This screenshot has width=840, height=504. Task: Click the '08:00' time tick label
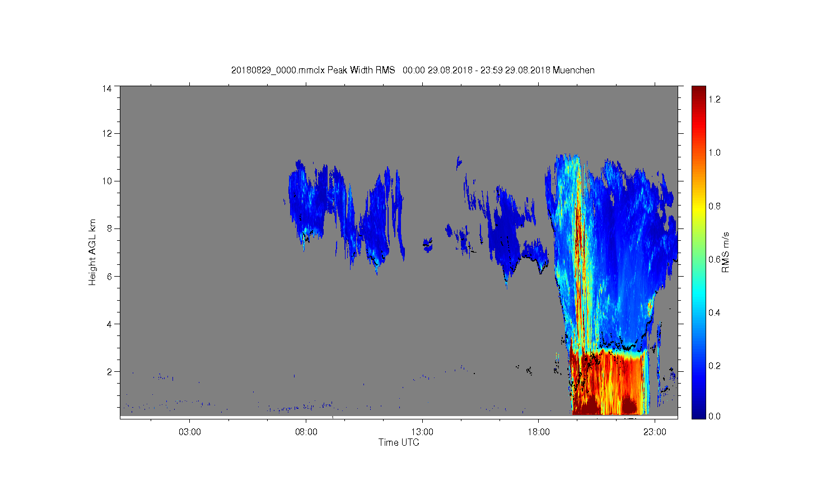point(306,432)
